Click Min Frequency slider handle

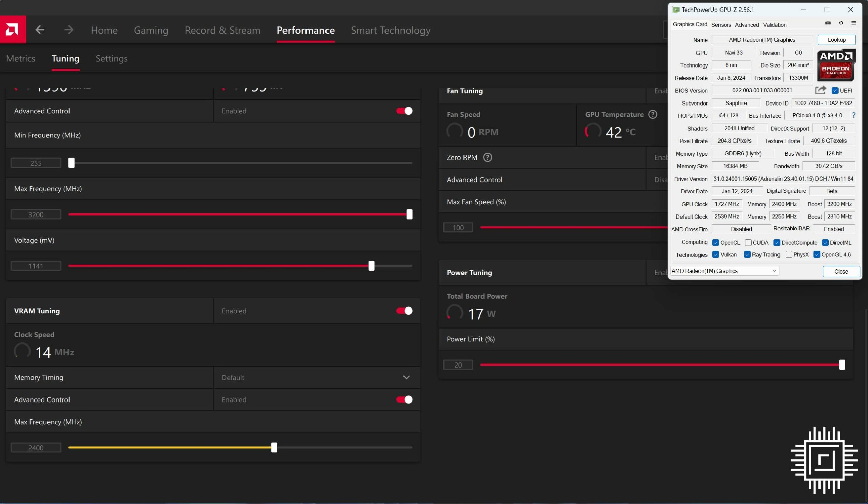71,163
